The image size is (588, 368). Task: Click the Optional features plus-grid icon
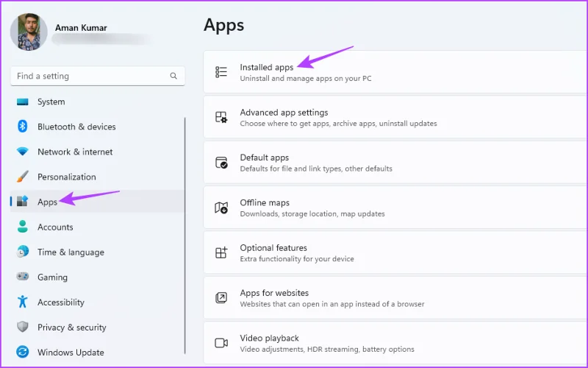221,252
